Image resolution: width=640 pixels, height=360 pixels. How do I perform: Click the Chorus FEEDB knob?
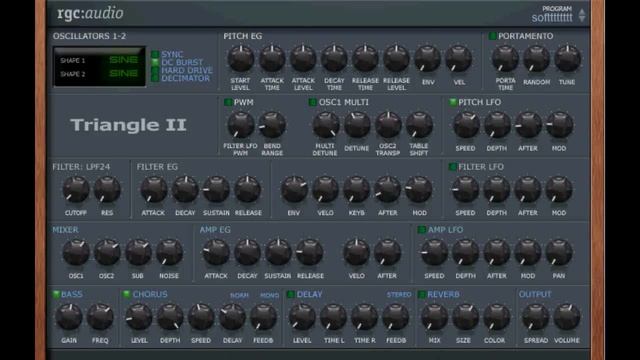coord(263,317)
